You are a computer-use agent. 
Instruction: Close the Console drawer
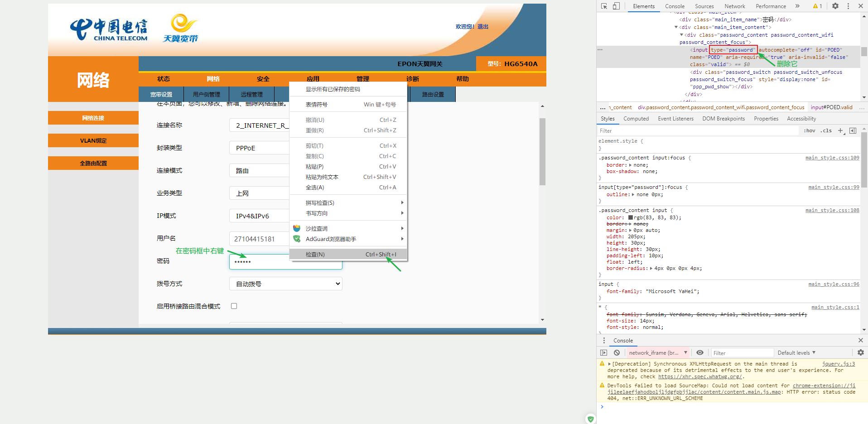coord(860,340)
